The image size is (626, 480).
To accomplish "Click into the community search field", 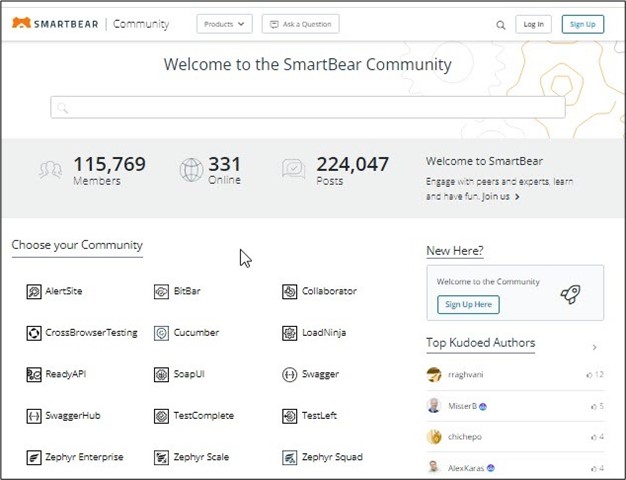I will (308, 108).
